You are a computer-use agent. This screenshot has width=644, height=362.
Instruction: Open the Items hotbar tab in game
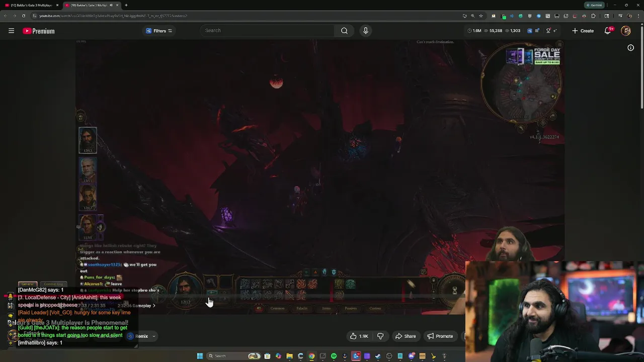pos(327,308)
